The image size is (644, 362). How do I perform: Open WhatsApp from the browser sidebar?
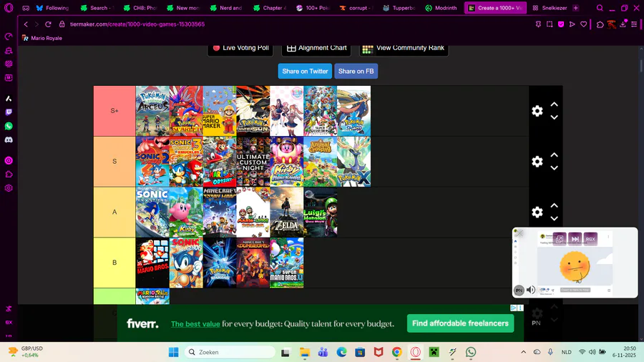point(9,126)
